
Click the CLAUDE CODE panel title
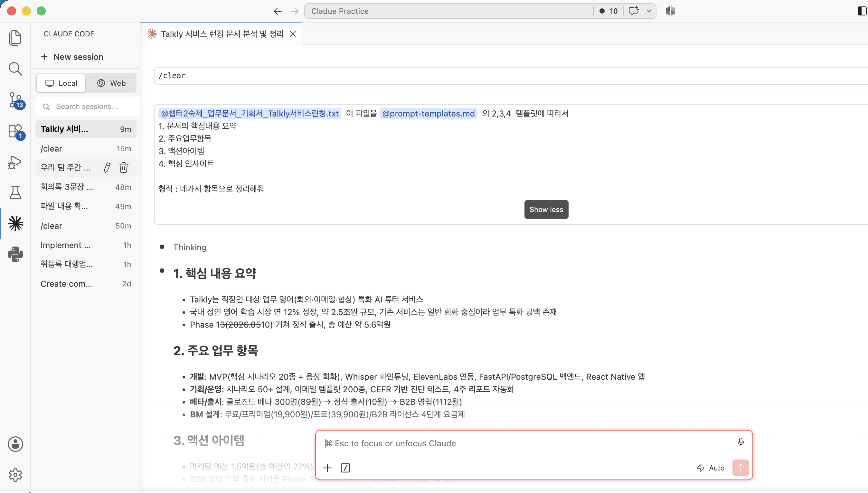[69, 34]
